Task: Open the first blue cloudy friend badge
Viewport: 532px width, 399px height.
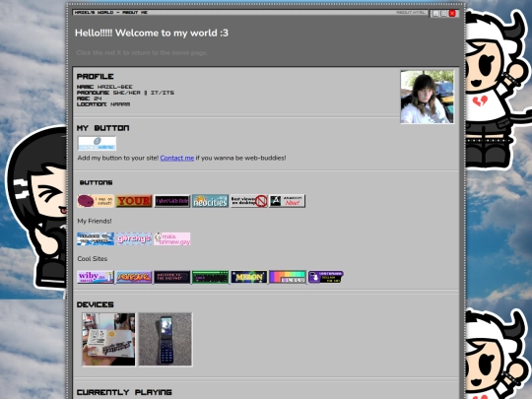Action: click(96, 238)
